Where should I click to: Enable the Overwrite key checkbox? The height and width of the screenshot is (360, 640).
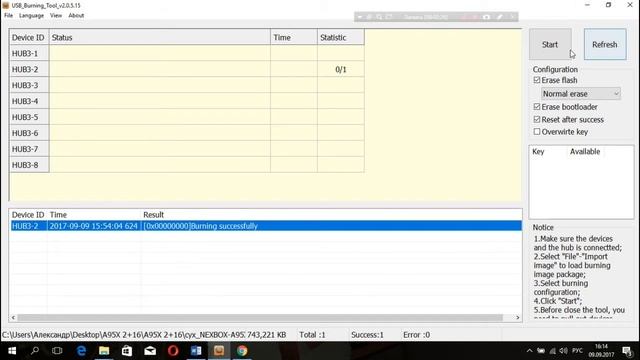tap(537, 132)
